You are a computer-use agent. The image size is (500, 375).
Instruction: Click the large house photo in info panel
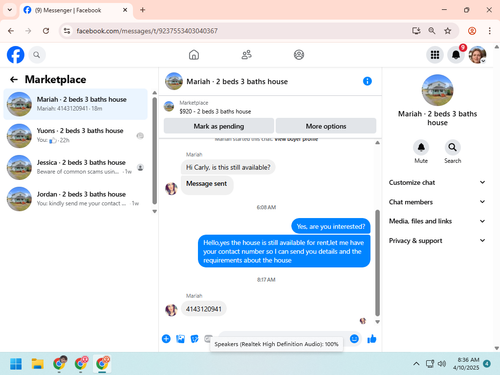437,90
